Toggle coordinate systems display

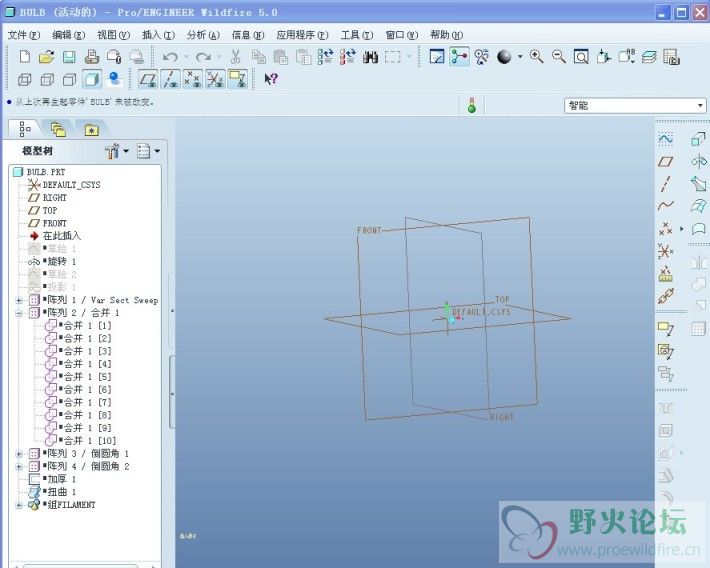pyautogui.click(x=215, y=79)
